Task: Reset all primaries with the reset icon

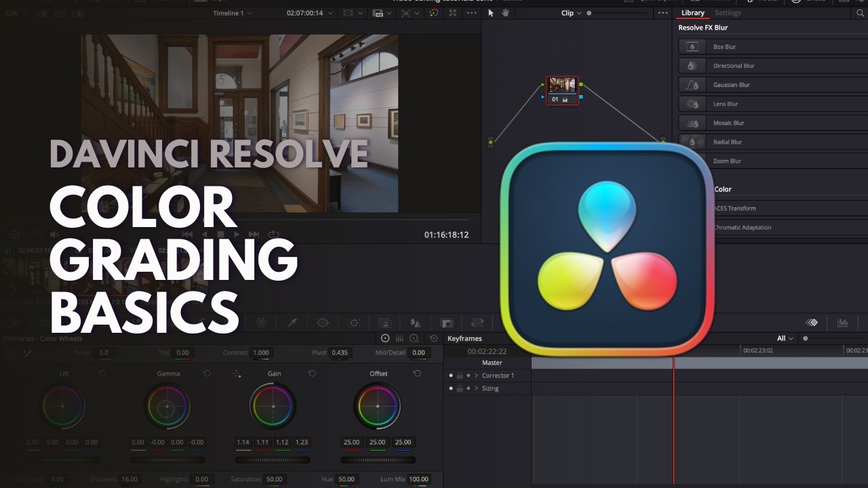Action: click(434, 338)
